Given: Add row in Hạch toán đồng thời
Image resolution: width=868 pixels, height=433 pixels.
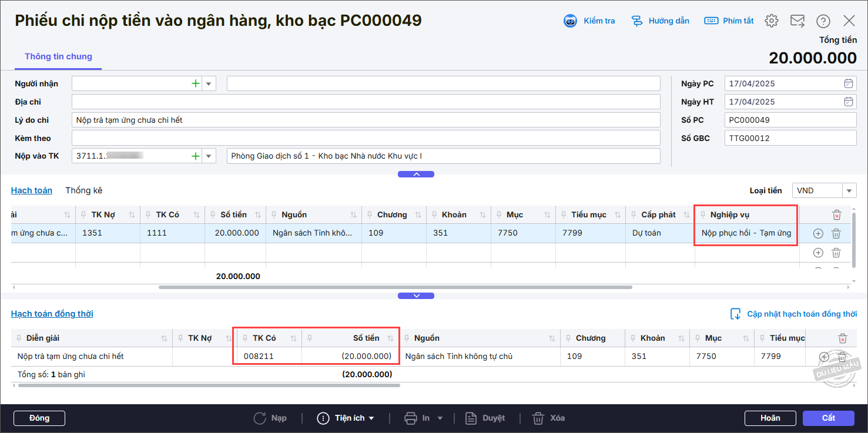Looking at the screenshot, I should (823, 357).
